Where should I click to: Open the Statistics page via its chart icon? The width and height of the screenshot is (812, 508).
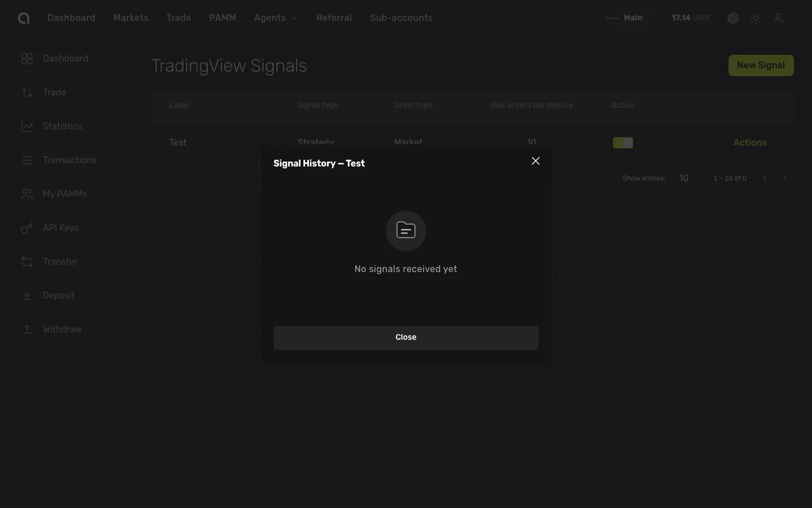pos(27,126)
